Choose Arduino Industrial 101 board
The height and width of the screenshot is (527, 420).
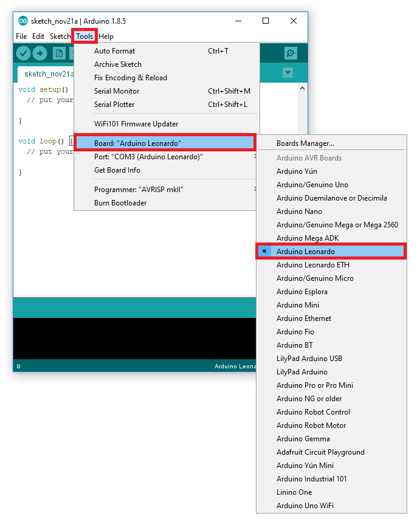(x=331, y=479)
